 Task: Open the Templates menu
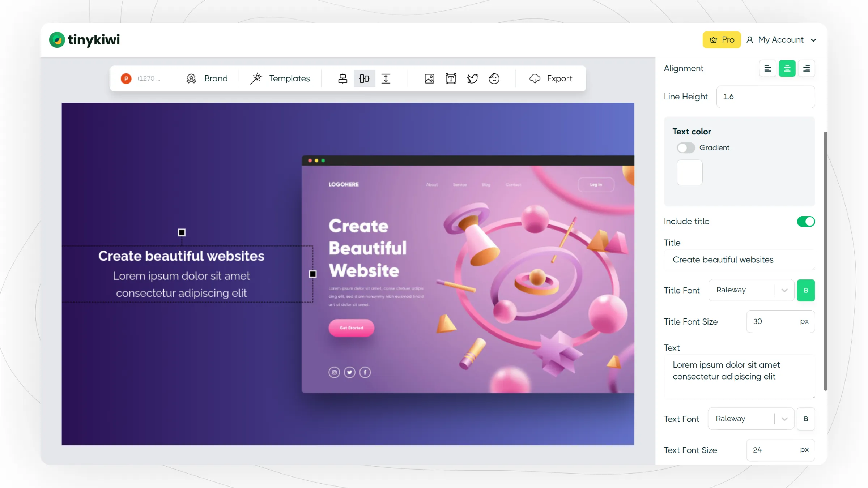point(280,78)
